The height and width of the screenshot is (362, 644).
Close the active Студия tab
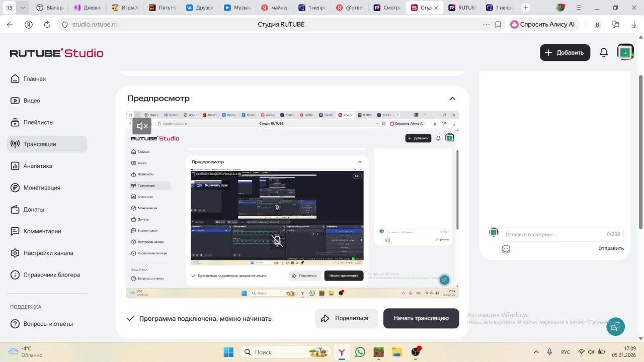[436, 8]
